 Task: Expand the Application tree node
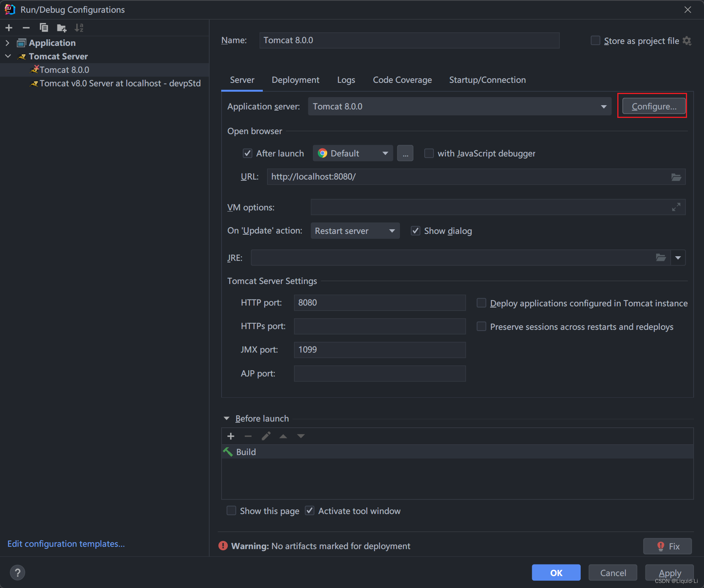7,43
